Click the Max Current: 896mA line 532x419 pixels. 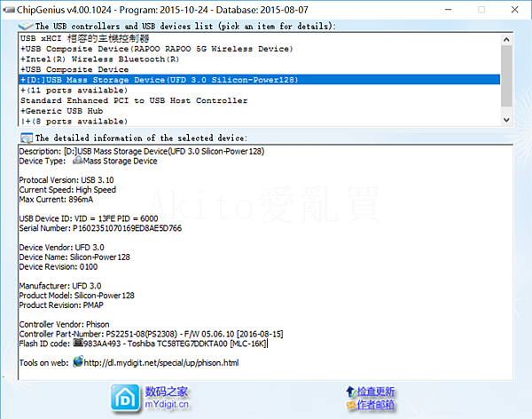pos(56,199)
